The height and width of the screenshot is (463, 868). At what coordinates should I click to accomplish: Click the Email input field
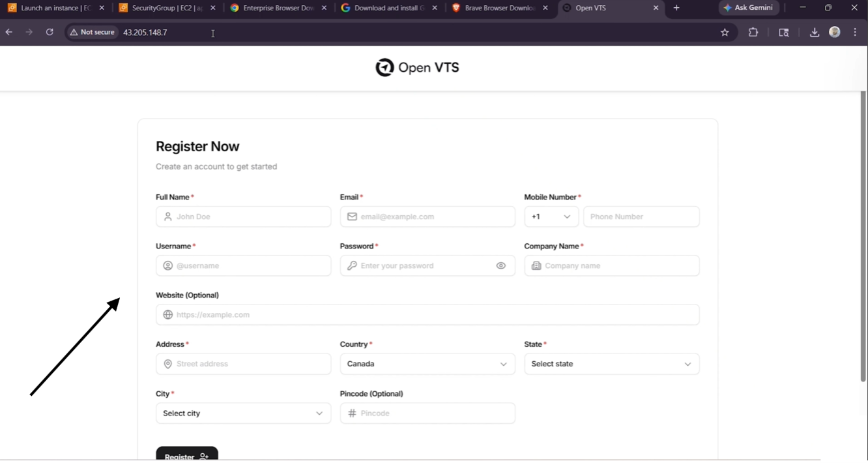tap(427, 217)
